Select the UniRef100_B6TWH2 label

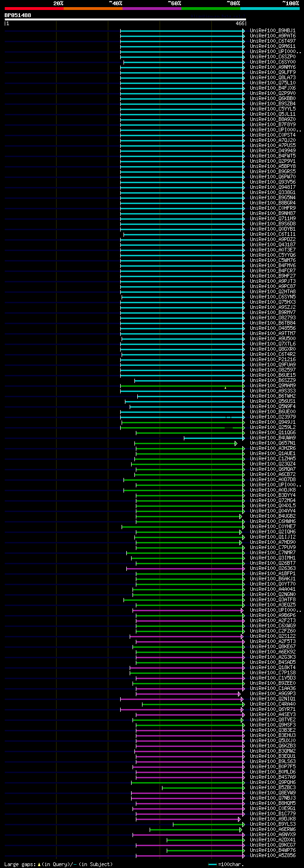coord(273,396)
